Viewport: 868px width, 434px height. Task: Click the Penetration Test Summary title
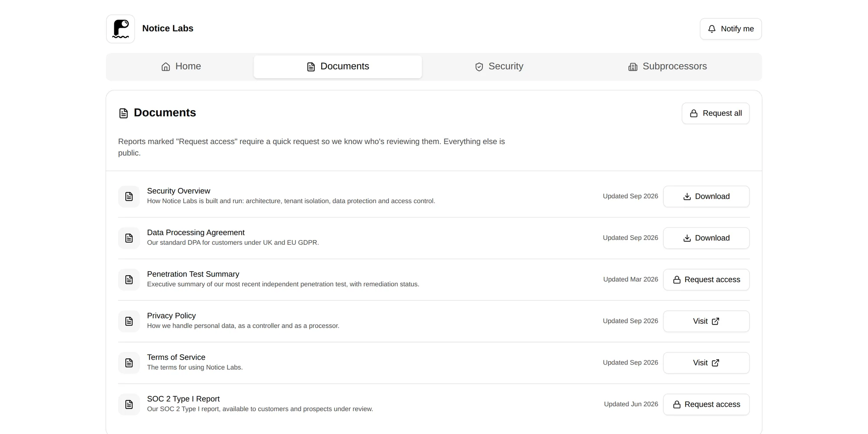(193, 274)
